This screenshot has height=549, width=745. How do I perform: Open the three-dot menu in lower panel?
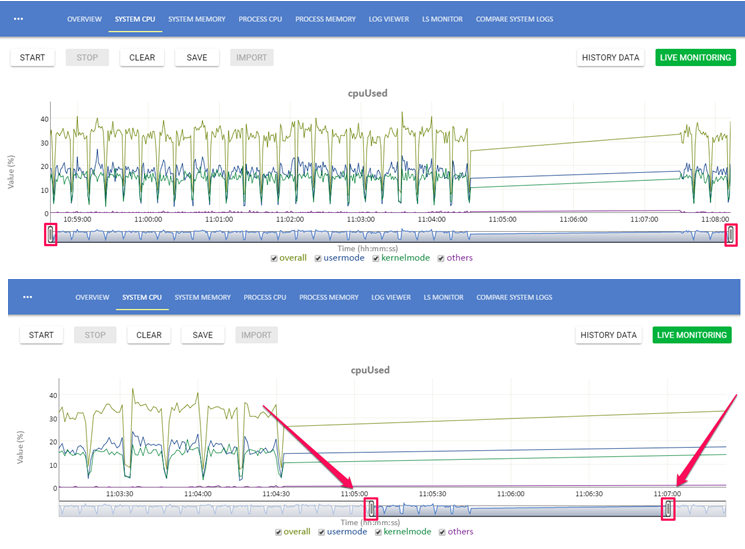tap(28, 297)
